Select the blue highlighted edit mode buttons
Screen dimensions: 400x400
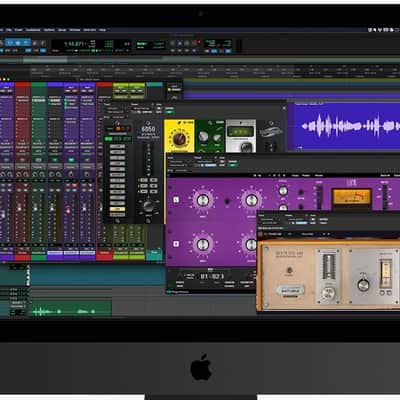pos(18,43)
